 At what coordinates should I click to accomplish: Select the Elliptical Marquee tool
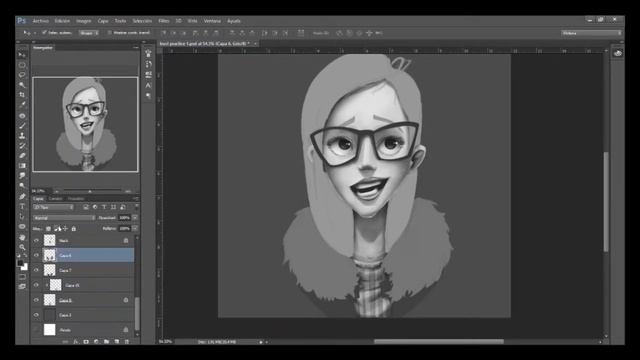[22, 64]
